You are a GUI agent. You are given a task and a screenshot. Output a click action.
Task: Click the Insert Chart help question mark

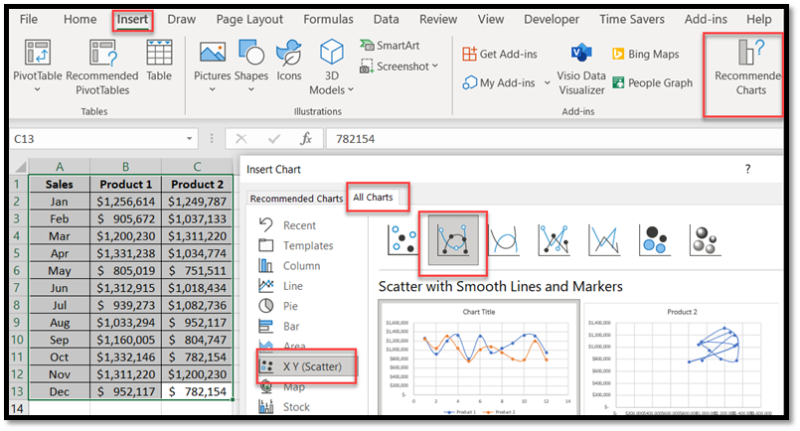pos(747,169)
